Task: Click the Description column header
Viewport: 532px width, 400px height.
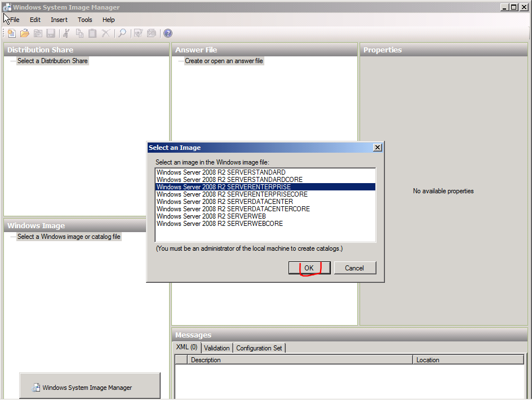Action: [300, 360]
